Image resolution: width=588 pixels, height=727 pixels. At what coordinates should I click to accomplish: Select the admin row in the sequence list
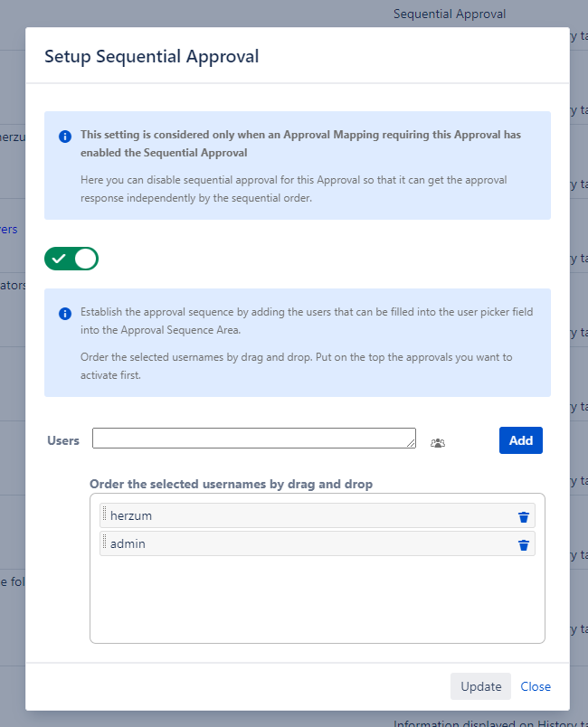click(x=299, y=544)
